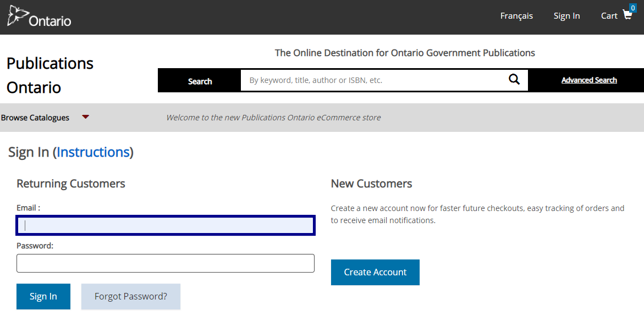Screen dimensions: 644x316
Task: Click Sign In in the top header
Action: click(566, 16)
